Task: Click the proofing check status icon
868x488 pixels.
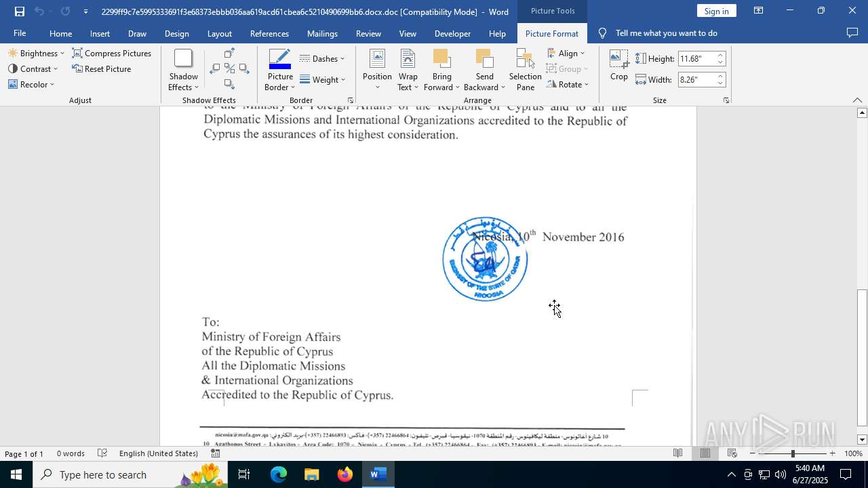Action: (x=102, y=453)
